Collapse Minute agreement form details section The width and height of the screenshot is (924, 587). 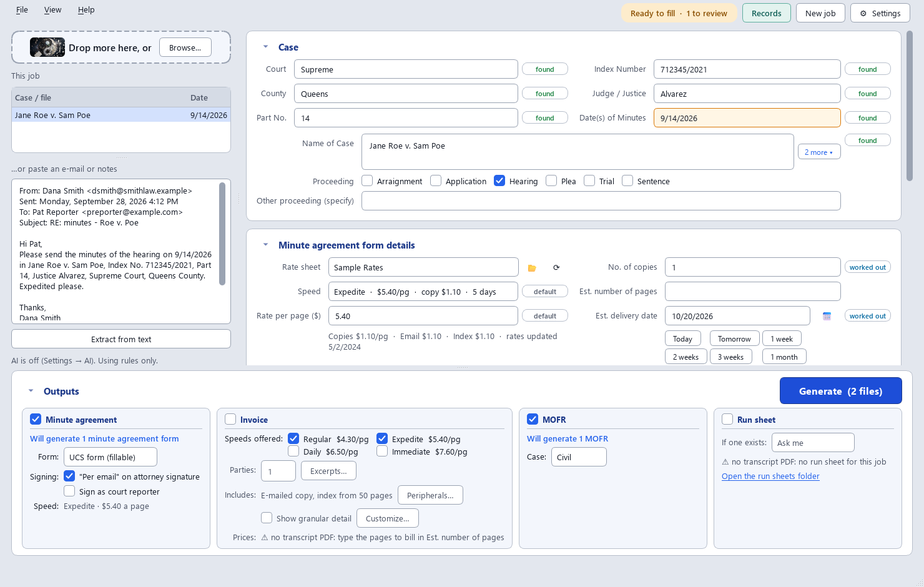[265, 245]
